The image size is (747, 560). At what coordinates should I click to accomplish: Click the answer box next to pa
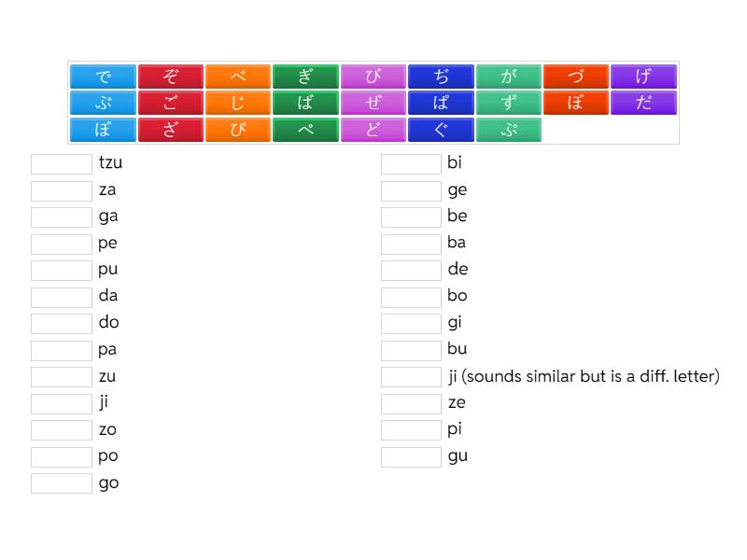62,351
